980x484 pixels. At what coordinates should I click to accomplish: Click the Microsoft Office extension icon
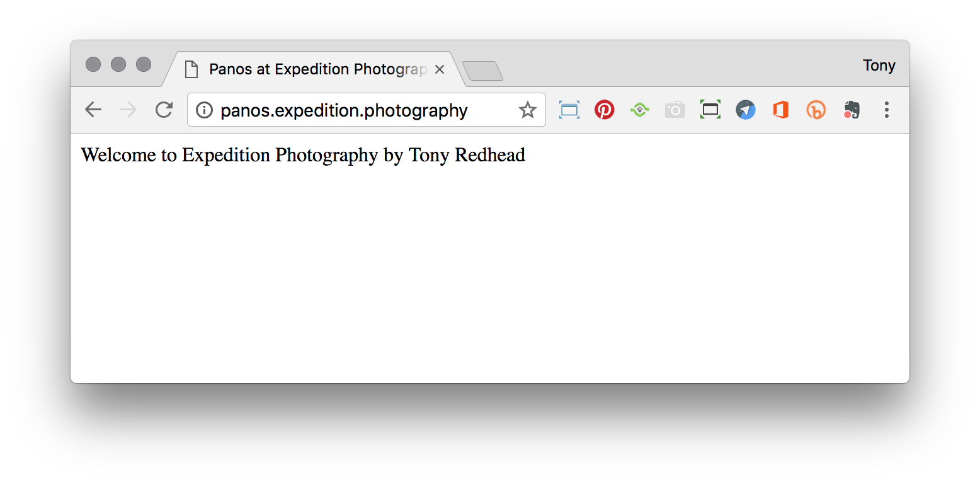coord(781,110)
